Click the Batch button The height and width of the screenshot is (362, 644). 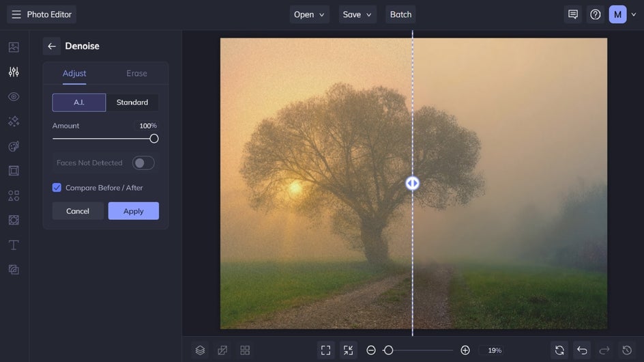400,14
